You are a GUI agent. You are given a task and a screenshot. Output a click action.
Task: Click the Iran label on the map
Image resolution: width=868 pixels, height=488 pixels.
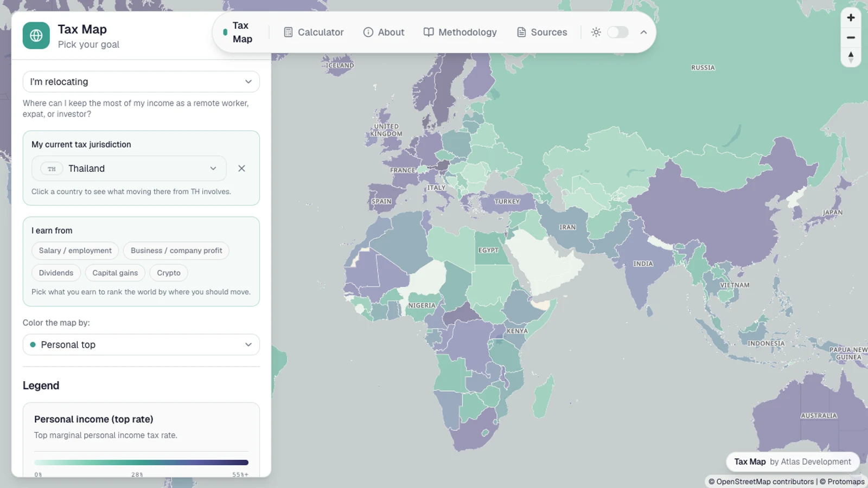click(567, 227)
